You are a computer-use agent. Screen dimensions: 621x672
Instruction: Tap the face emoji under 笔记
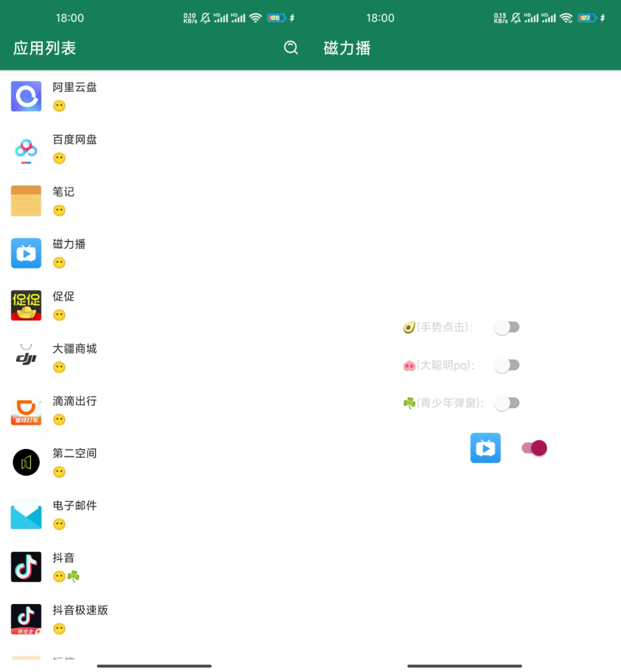pos(59,210)
